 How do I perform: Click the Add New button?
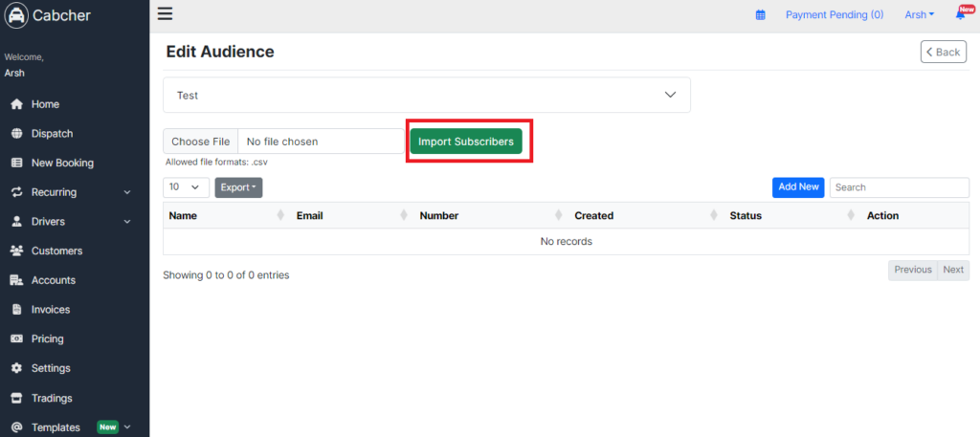pos(799,187)
